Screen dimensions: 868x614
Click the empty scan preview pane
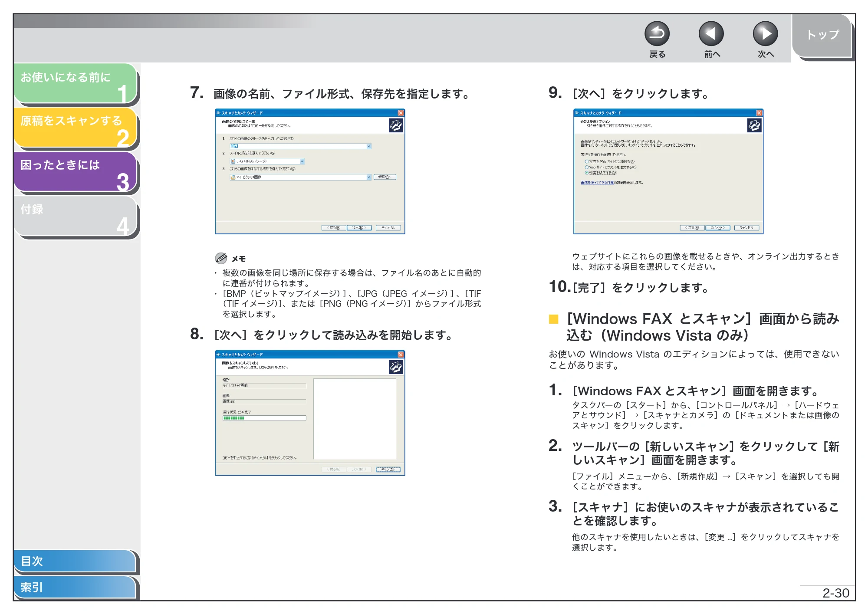point(355,419)
